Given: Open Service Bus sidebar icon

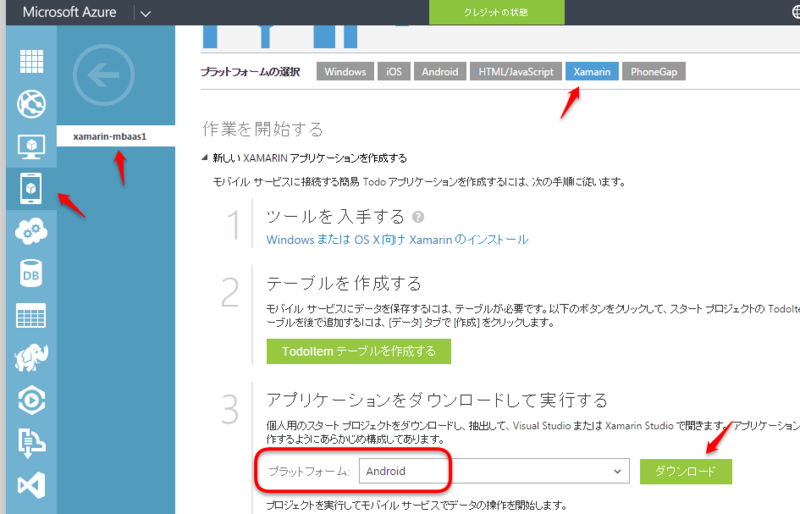Looking at the screenshot, I should click(x=31, y=442).
